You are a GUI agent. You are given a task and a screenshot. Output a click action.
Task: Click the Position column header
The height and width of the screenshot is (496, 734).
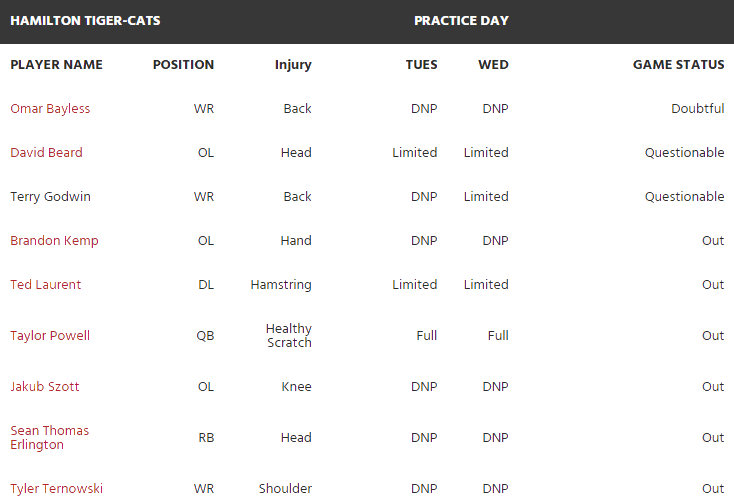coord(183,65)
